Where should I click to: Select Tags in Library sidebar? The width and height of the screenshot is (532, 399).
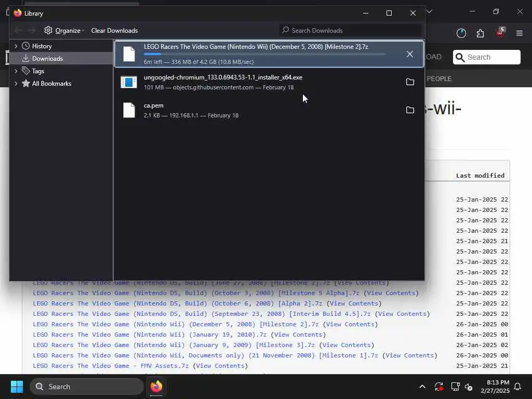click(38, 71)
